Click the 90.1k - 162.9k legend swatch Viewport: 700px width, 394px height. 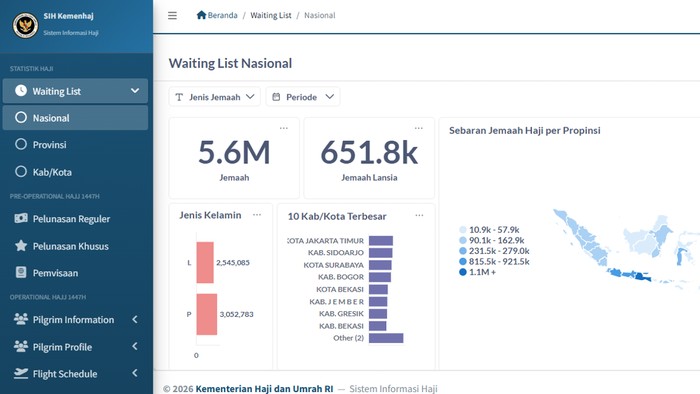(462, 240)
